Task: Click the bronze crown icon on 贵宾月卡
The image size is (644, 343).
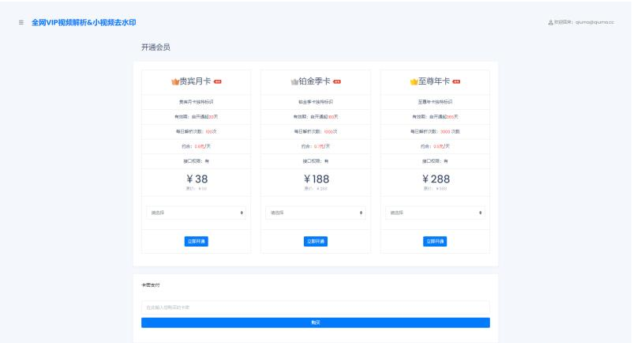Action: [x=175, y=81]
